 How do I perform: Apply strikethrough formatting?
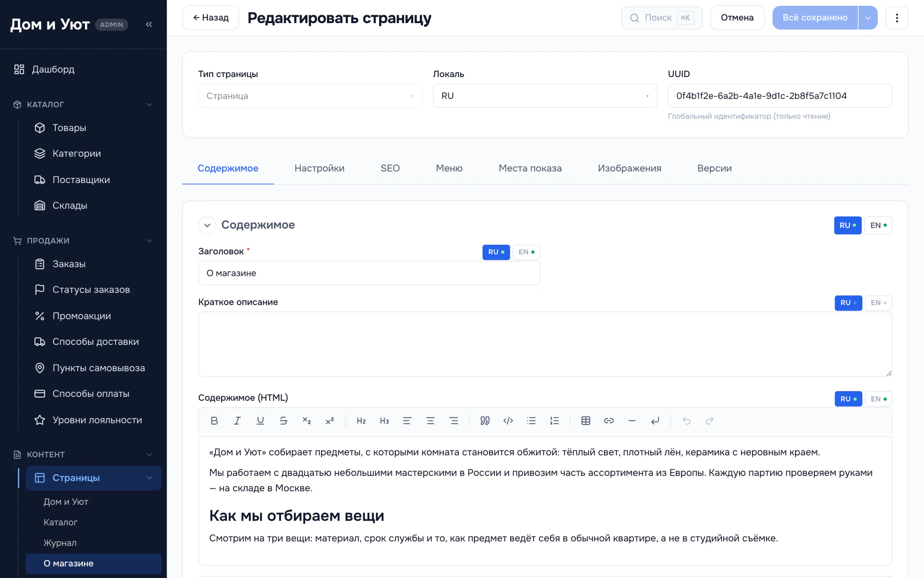[x=283, y=421]
